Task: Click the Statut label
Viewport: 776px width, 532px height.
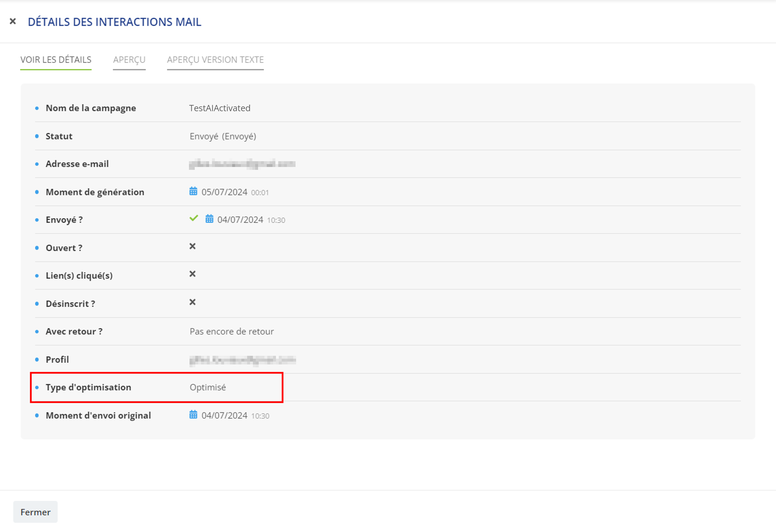Action: 59,136
